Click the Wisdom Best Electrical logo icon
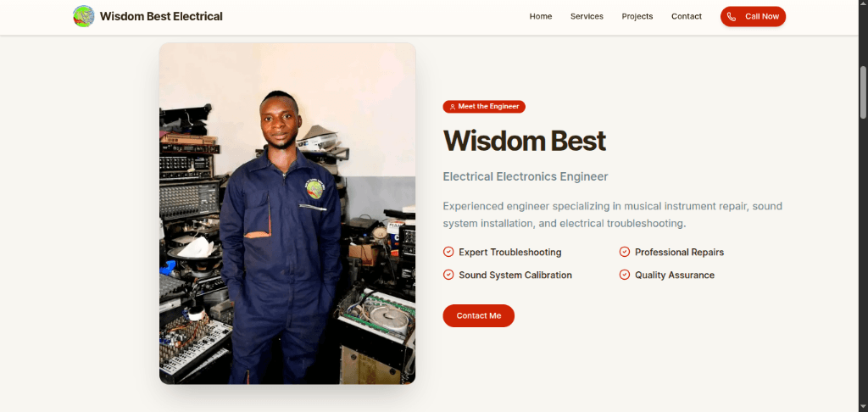 [x=84, y=16]
